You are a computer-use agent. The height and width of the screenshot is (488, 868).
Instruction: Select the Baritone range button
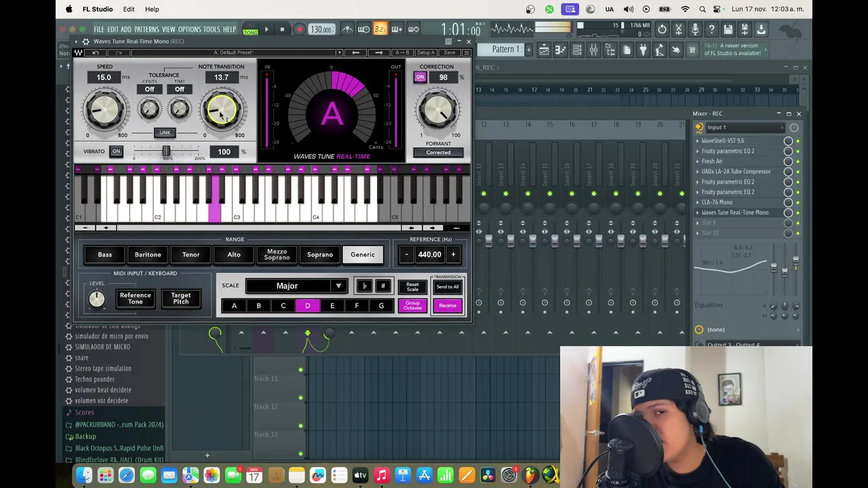[148, 255]
